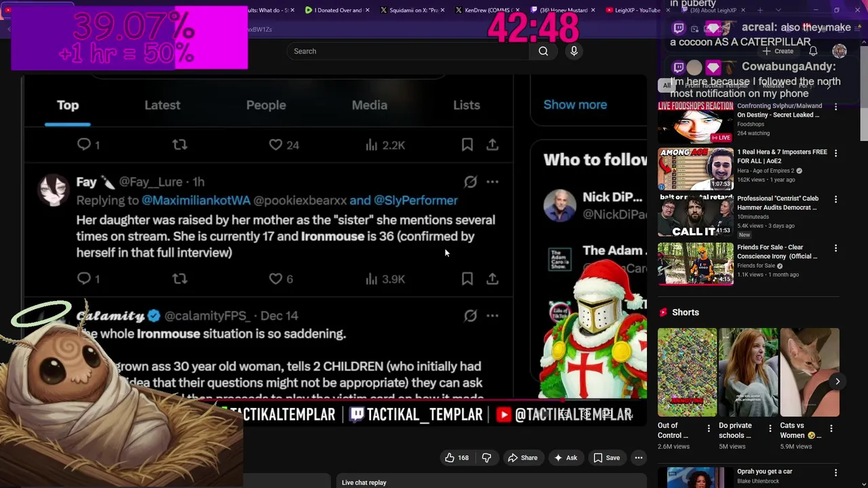Click the Ask button under the video
The image size is (868, 488).
pyautogui.click(x=565, y=457)
